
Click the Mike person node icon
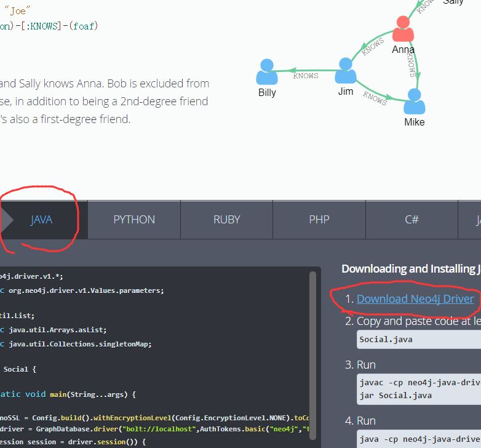[x=415, y=102]
